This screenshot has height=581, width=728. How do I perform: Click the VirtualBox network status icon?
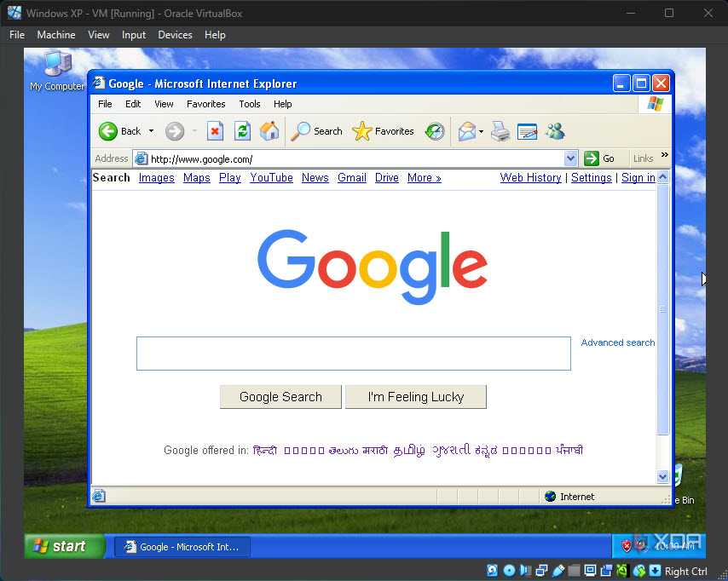click(x=541, y=570)
